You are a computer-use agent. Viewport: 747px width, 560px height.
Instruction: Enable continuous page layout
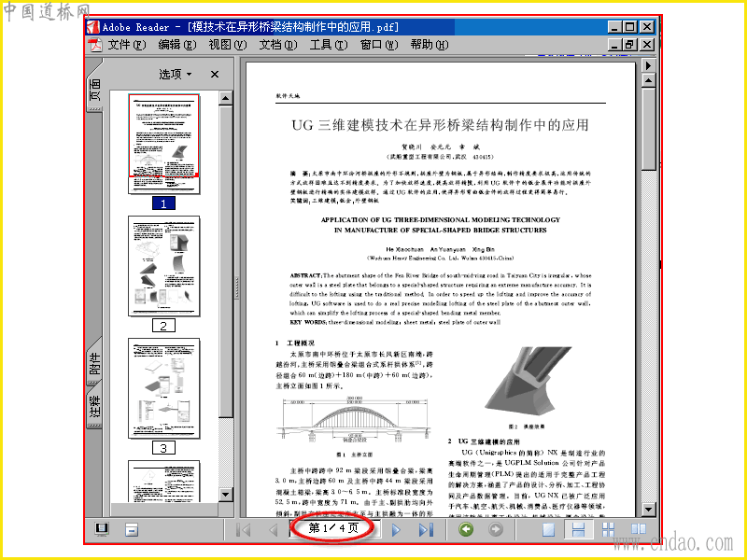pyautogui.click(x=578, y=529)
